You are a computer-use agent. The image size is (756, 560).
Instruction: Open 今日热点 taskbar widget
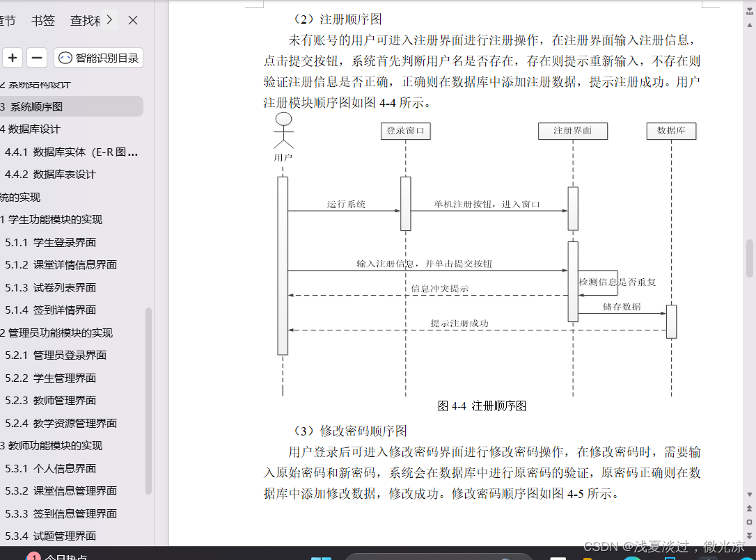coord(58,556)
